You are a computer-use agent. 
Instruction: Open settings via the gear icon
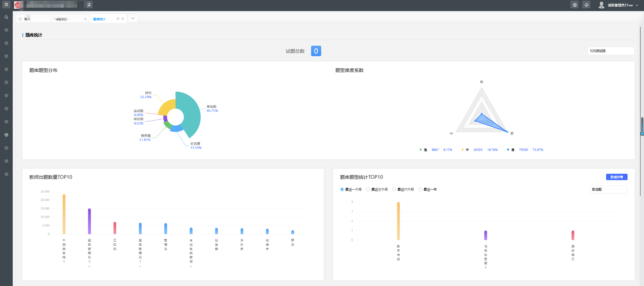point(575,5)
